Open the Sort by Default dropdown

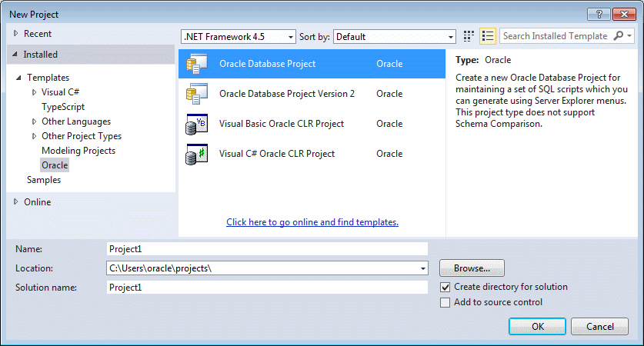pyautogui.click(x=394, y=37)
